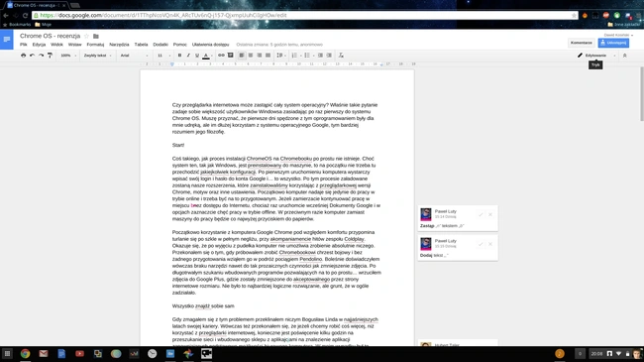Open the Pomoc menu
The width and height of the screenshot is (644, 362).
click(x=180, y=45)
